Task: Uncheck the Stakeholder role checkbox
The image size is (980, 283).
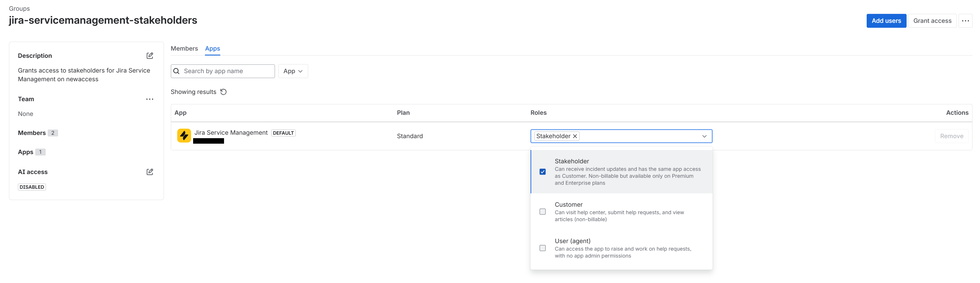Action: click(543, 172)
